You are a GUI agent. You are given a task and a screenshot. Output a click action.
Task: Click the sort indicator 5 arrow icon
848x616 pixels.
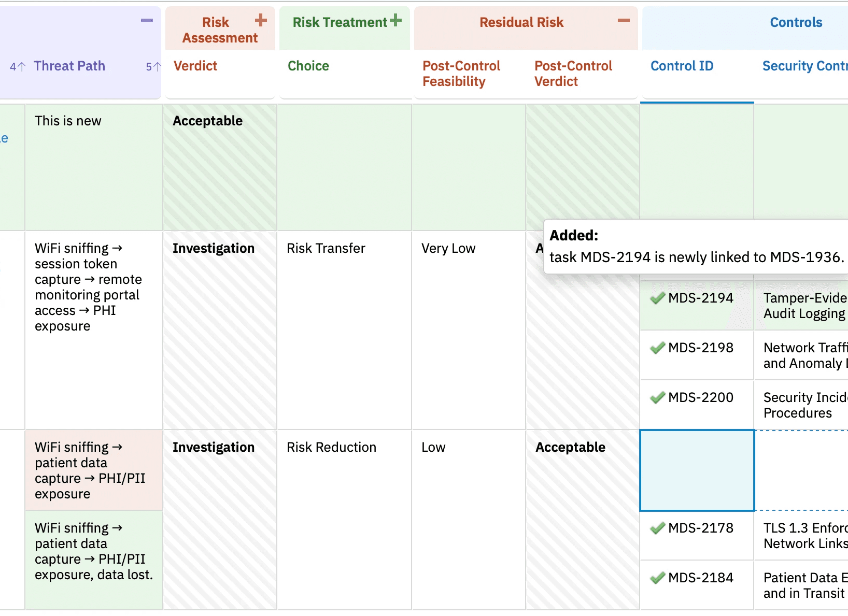point(153,66)
